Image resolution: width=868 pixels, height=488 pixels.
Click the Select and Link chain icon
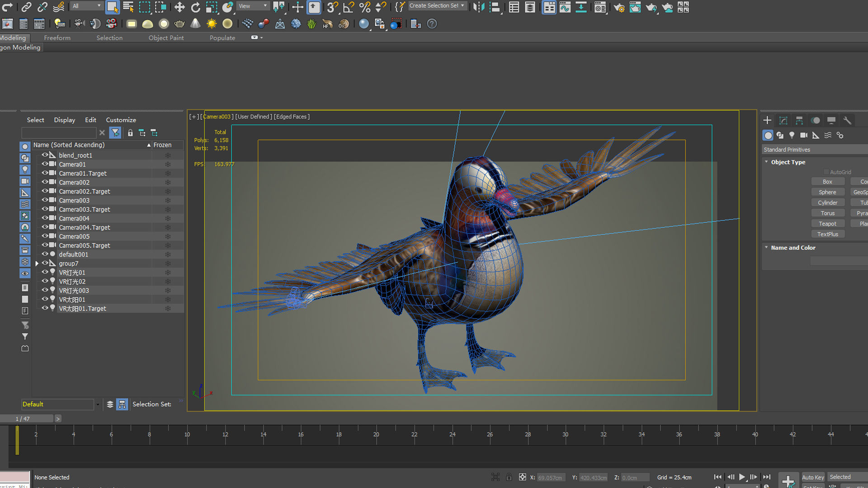pyautogui.click(x=26, y=7)
